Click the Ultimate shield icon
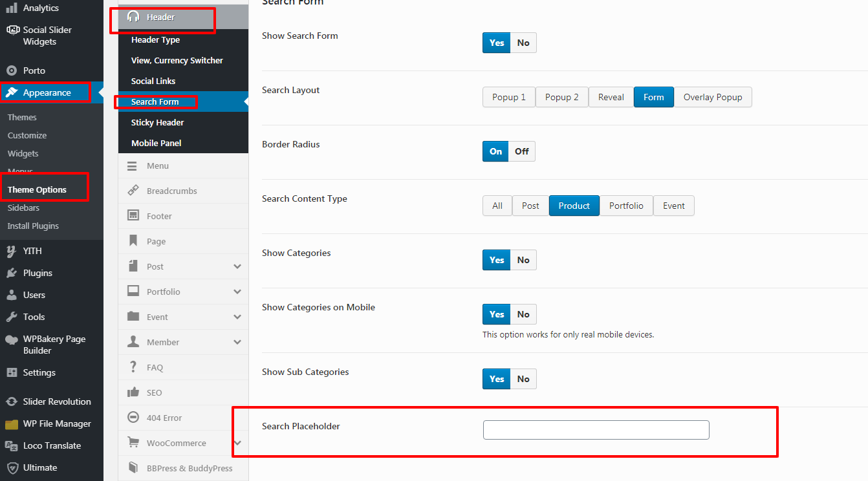Viewport: 868px width, 481px height. [x=12, y=467]
